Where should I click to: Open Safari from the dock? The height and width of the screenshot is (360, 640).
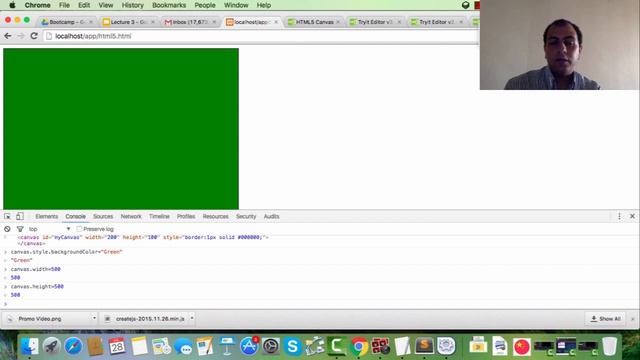[x=73, y=347]
